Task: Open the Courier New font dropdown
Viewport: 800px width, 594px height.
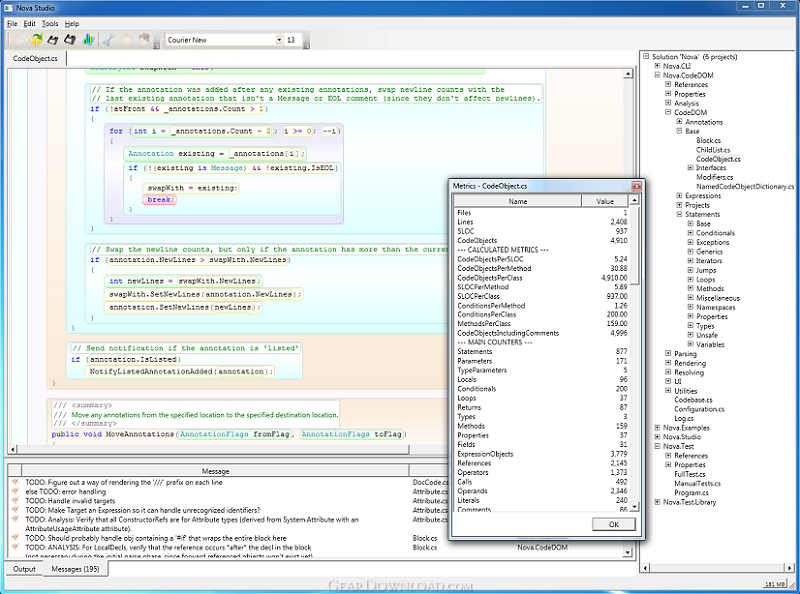Action: (279, 40)
